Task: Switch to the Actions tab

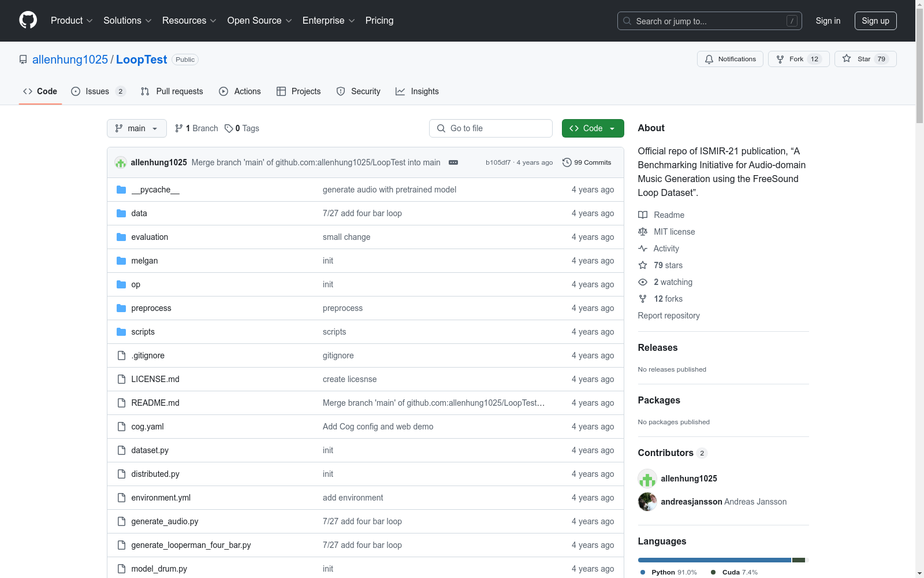Action: 240,91
